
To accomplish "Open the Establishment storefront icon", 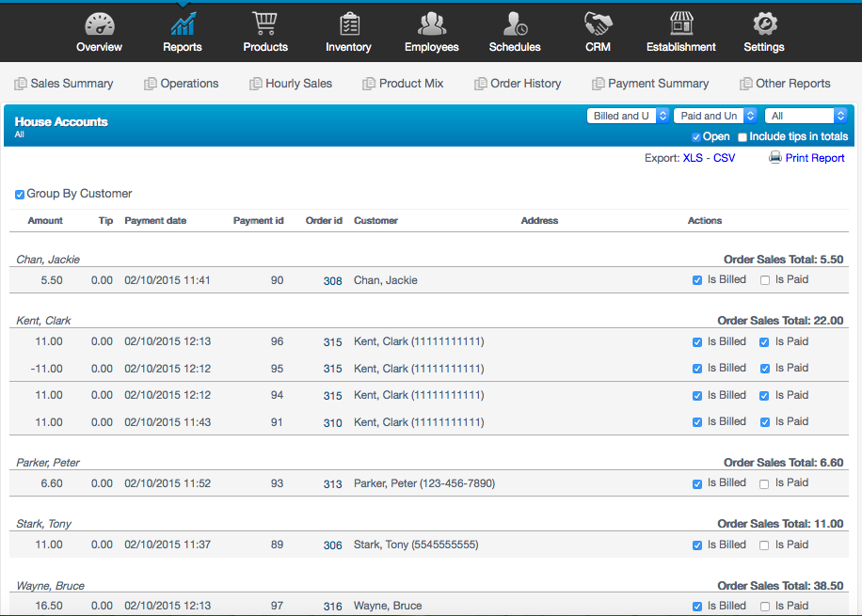I will click(x=680, y=24).
